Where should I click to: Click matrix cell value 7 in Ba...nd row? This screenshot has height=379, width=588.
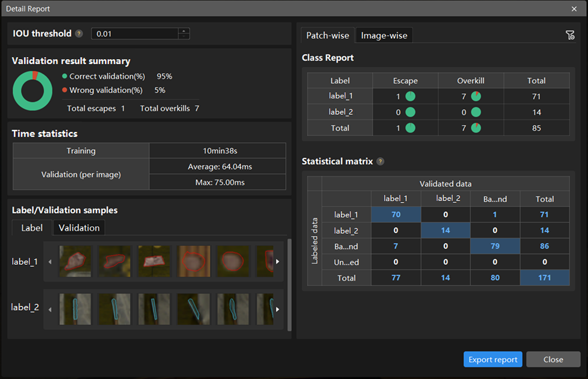tap(396, 246)
